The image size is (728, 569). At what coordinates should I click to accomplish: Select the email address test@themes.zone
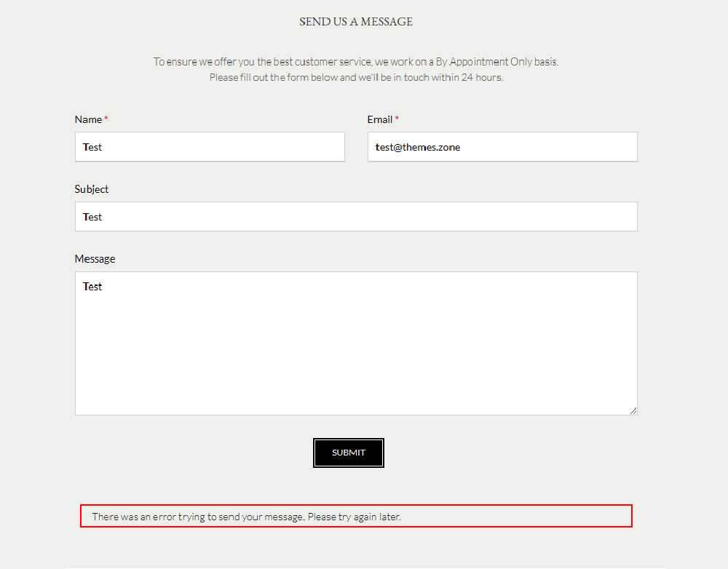[x=417, y=146]
